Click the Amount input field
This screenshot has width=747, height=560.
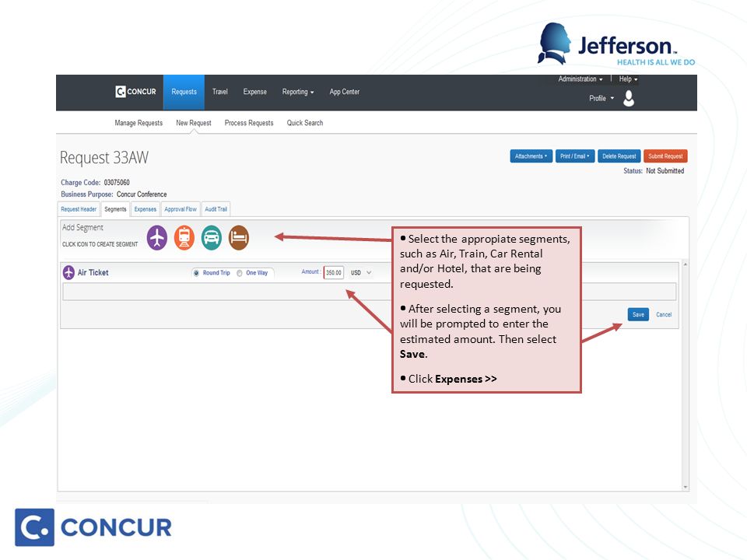click(x=334, y=272)
